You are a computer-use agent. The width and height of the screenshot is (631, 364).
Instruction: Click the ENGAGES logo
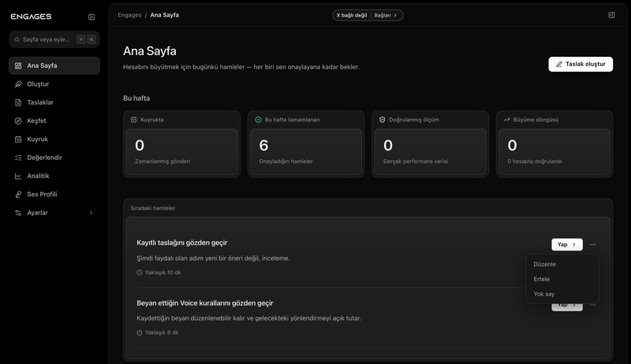click(31, 17)
